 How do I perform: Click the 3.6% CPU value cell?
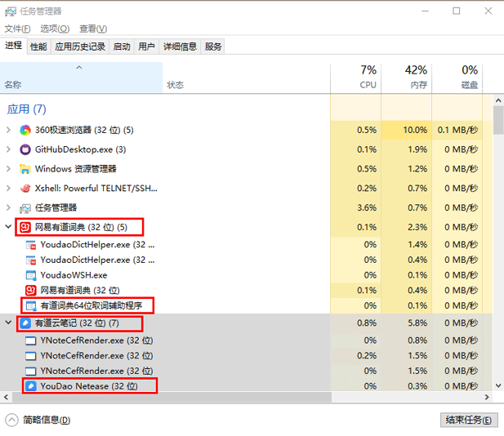(356, 208)
